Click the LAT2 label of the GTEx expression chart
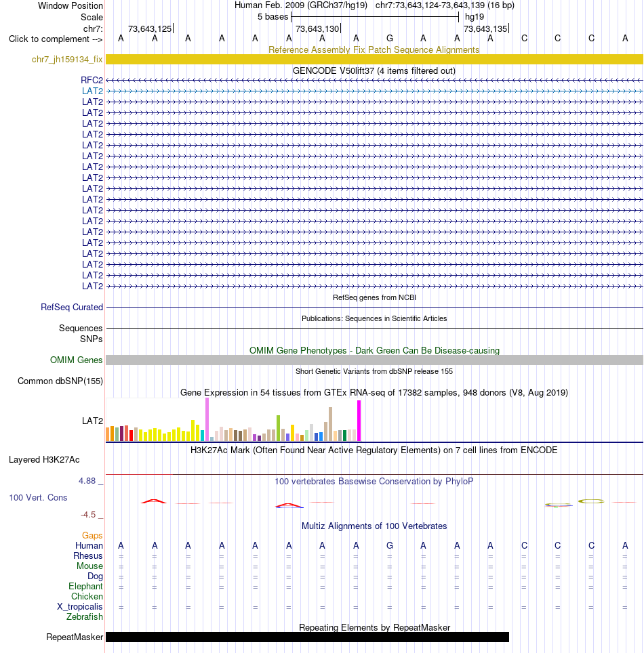 93,421
